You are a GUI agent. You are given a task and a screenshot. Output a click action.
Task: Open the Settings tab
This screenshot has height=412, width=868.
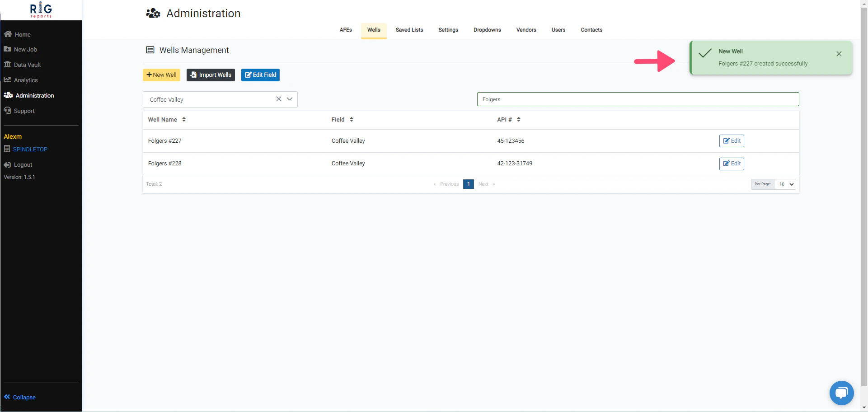(x=448, y=30)
